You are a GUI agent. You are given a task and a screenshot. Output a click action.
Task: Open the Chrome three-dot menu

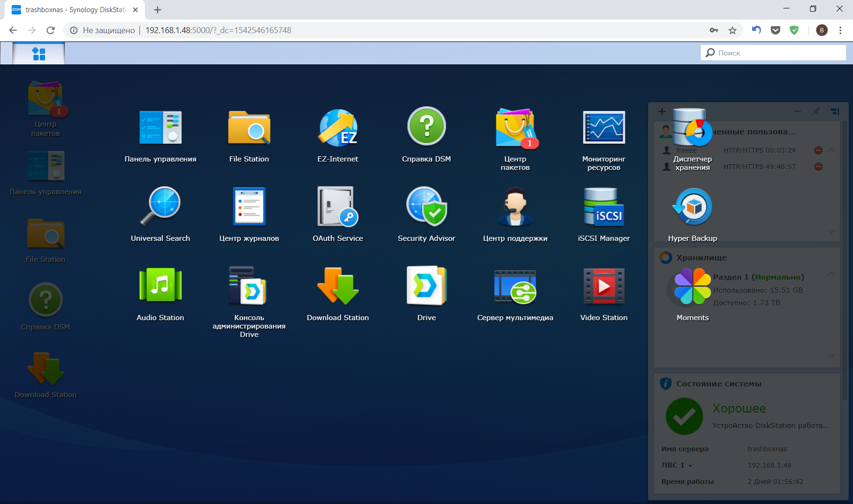click(x=840, y=30)
